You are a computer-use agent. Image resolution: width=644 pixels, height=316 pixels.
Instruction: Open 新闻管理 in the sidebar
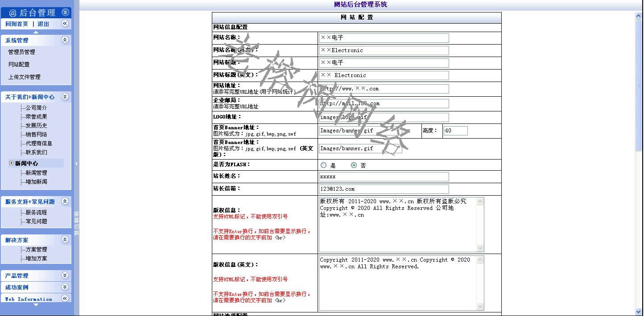point(36,173)
